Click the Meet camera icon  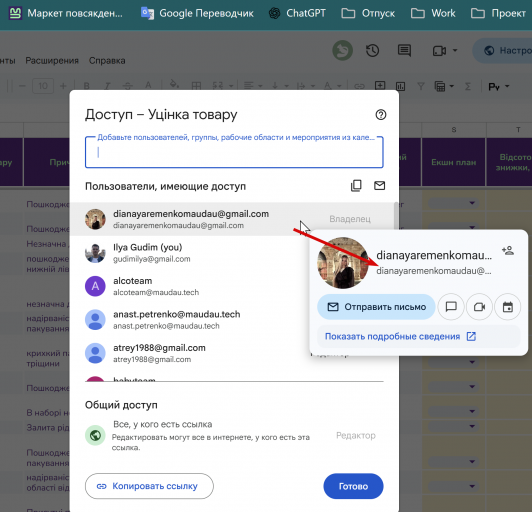[439, 51]
